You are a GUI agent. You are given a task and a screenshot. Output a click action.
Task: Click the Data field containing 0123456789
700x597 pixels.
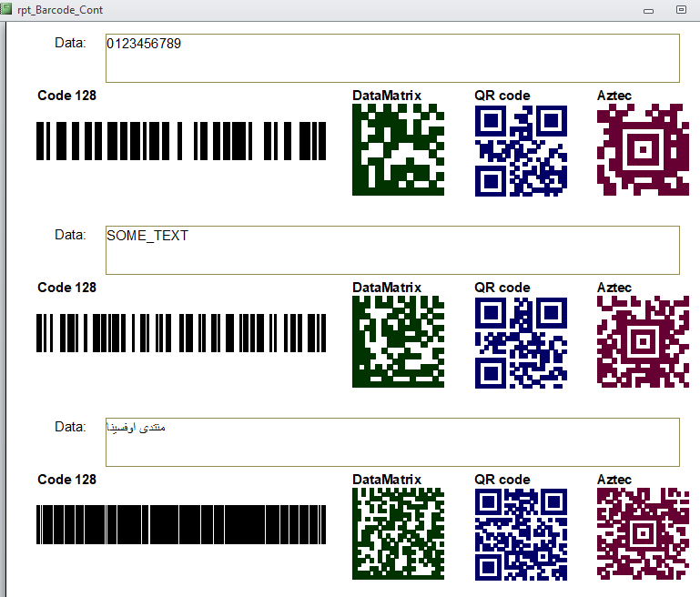pos(392,58)
